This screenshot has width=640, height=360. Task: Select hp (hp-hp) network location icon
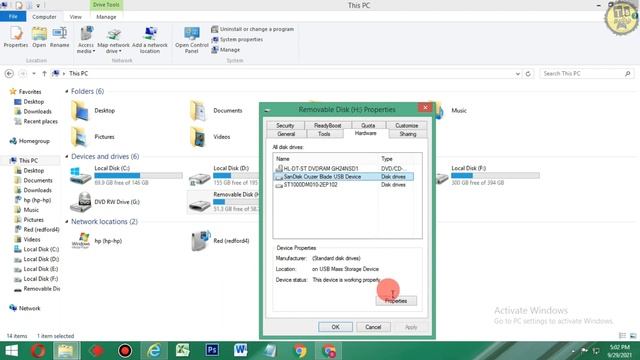[81, 241]
